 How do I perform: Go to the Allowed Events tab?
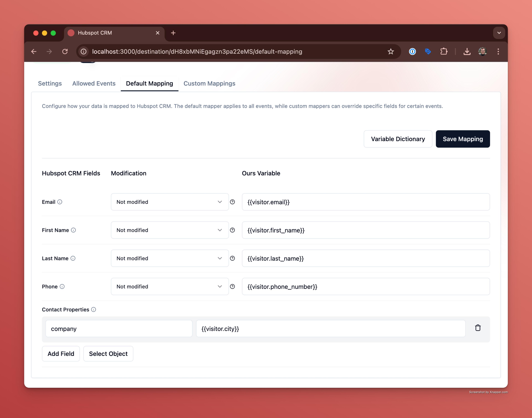click(94, 83)
